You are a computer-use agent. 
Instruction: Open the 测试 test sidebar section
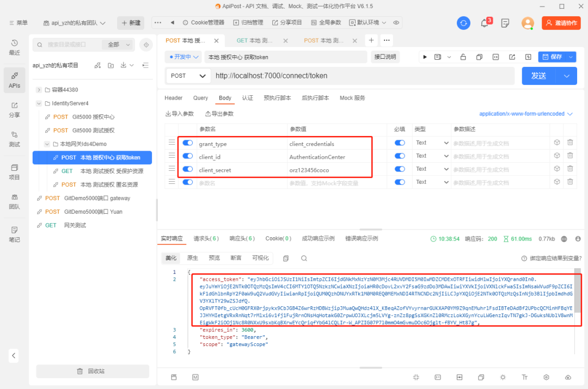[14, 139]
